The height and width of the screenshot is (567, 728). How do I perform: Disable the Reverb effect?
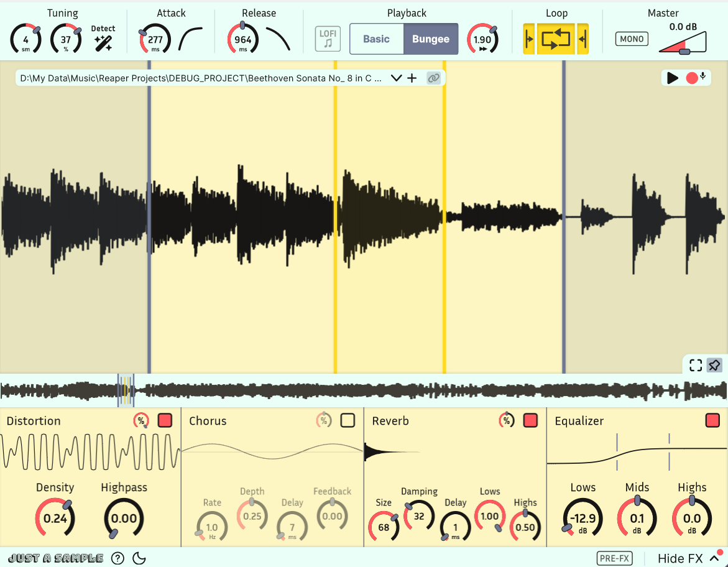[x=530, y=421]
